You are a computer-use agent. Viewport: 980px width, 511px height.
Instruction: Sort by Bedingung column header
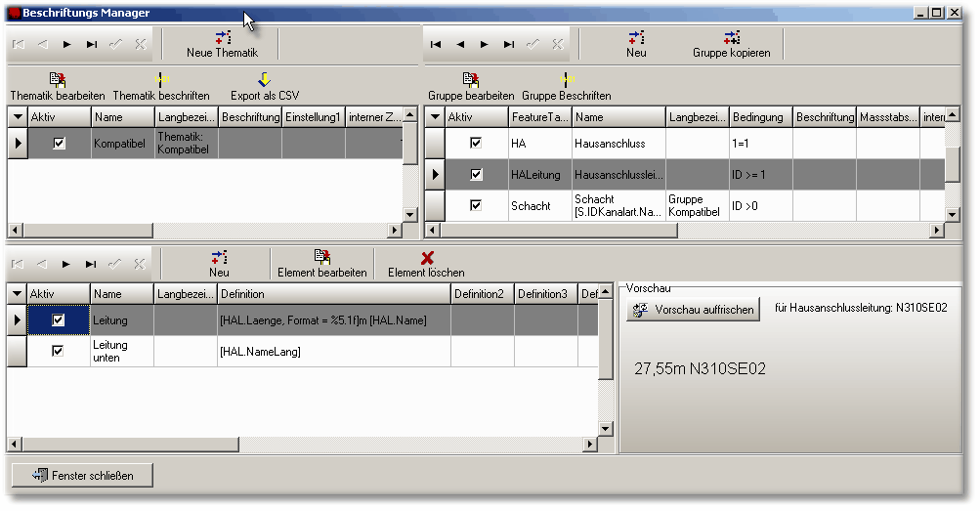760,117
